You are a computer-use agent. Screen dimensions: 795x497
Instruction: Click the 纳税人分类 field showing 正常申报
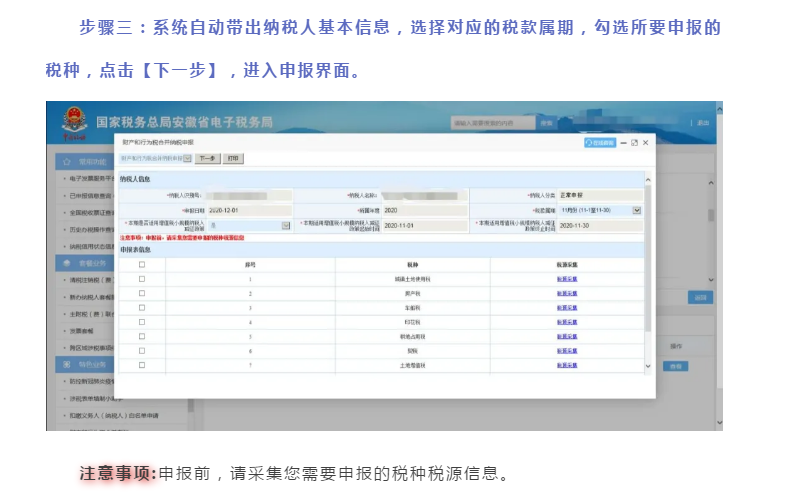601,195
